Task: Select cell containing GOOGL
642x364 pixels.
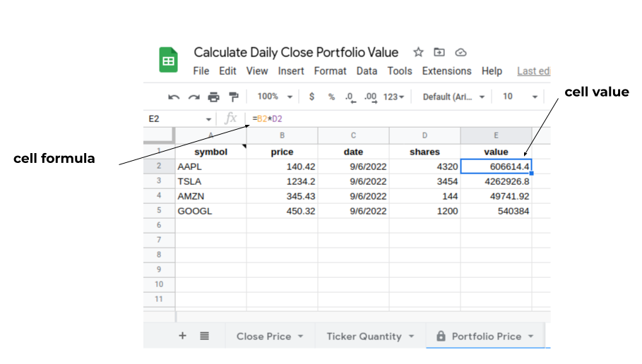Action: (x=211, y=211)
